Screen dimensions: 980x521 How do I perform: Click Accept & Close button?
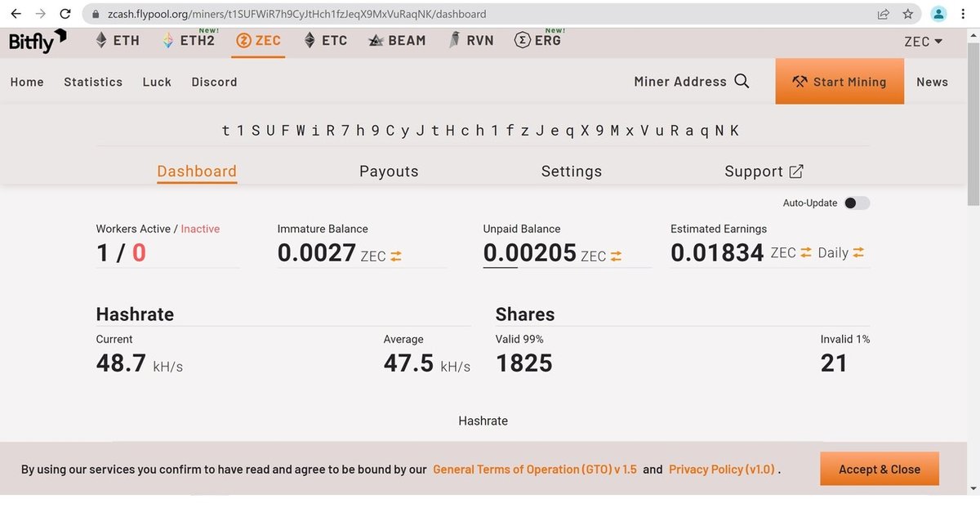click(879, 470)
